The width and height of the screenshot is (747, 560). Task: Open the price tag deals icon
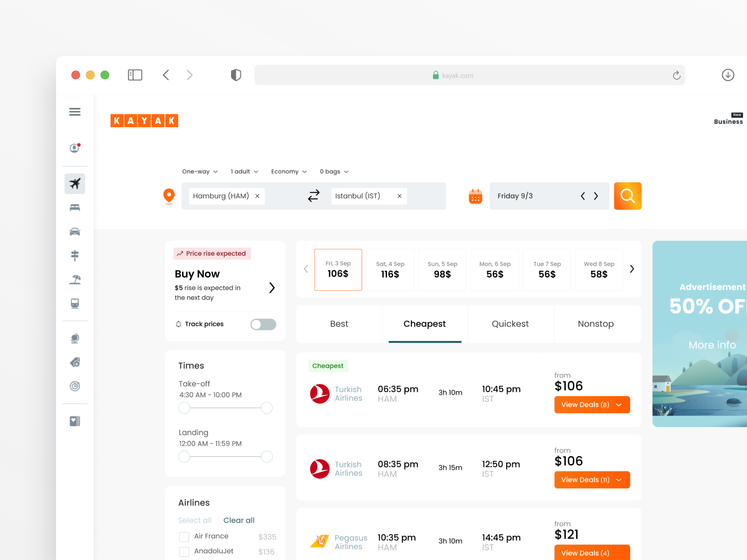click(75, 362)
